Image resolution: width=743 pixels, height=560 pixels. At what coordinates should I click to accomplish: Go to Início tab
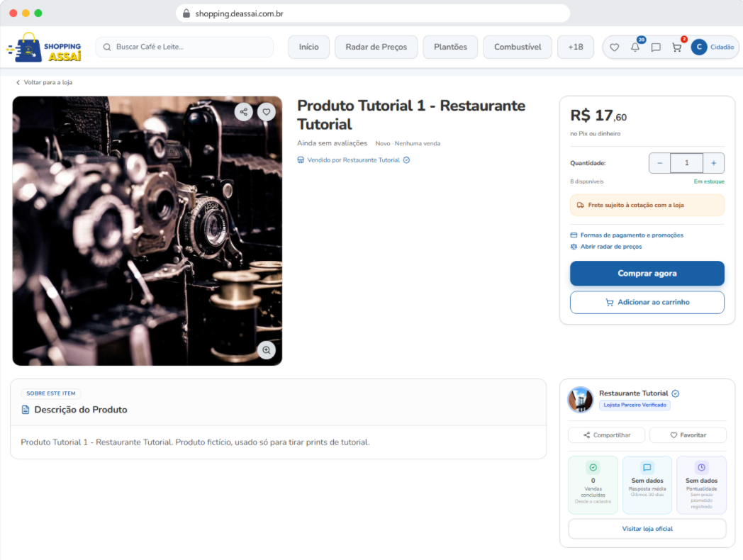pos(309,47)
